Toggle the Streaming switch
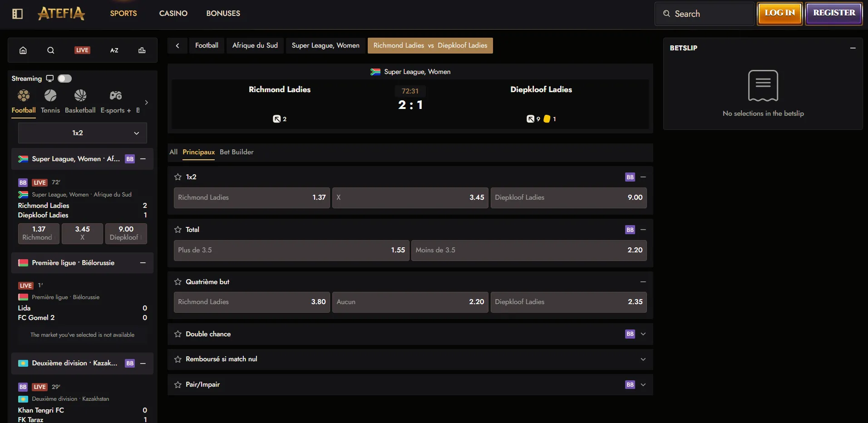The image size is (868, 423). click(64, 79)
